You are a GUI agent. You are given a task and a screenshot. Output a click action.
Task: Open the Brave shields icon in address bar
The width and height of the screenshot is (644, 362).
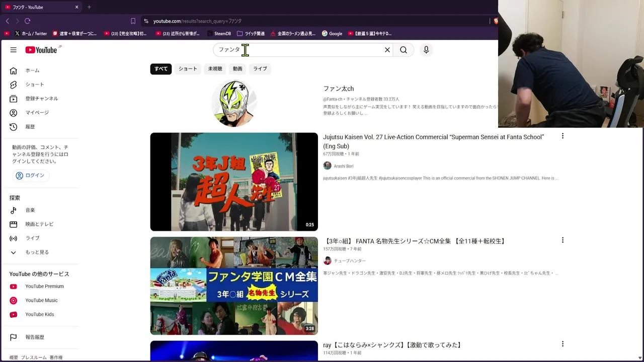coord(496,21)
